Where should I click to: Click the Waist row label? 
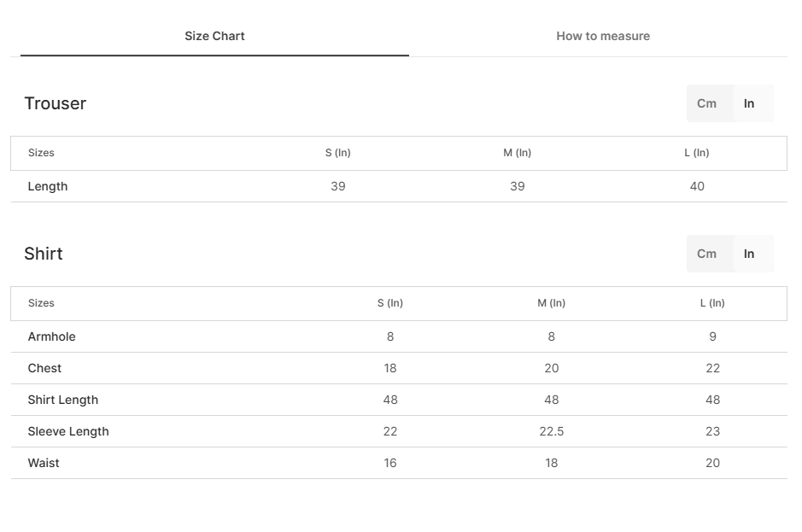pos(44,463)
